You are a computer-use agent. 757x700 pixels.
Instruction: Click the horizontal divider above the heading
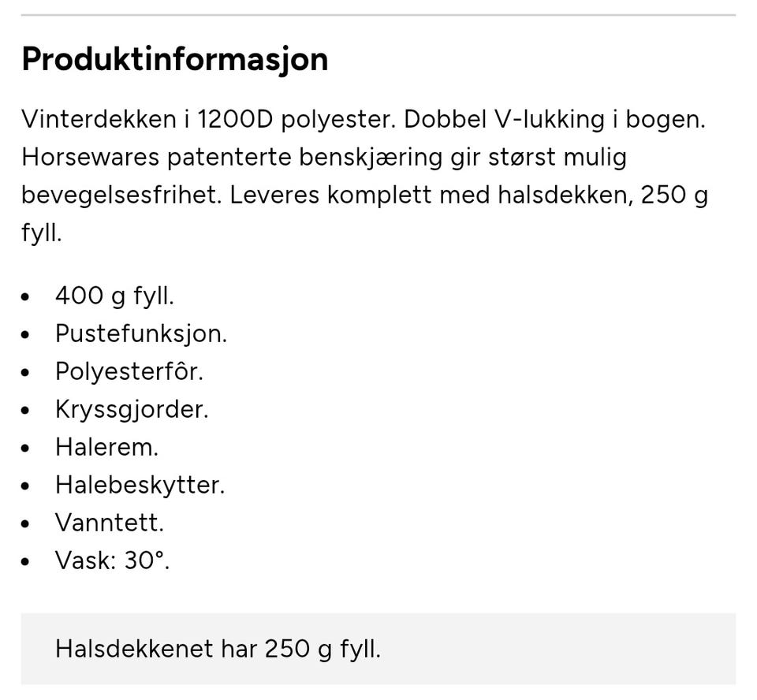point(378,15)
